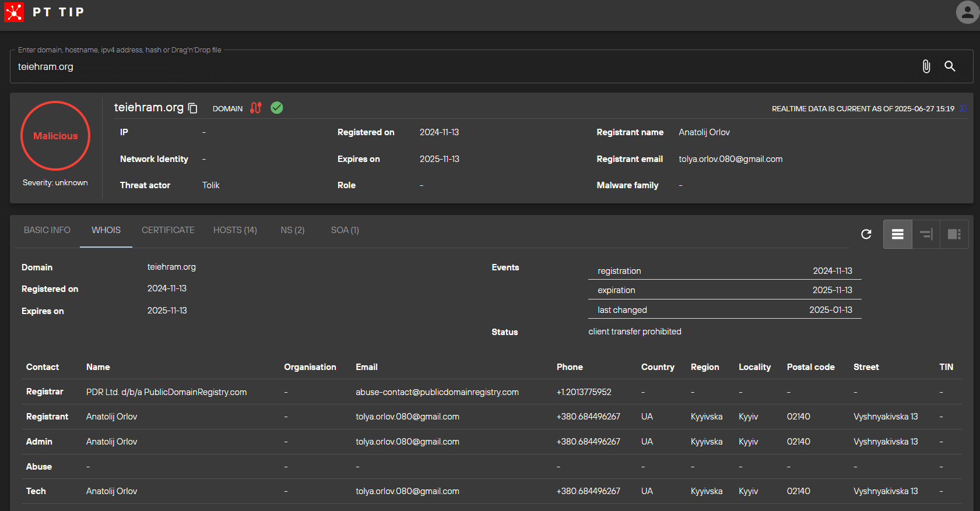Viewport: 980px width, 511px height.
Task: Click the DOMAIN type label
Action: 227,109
